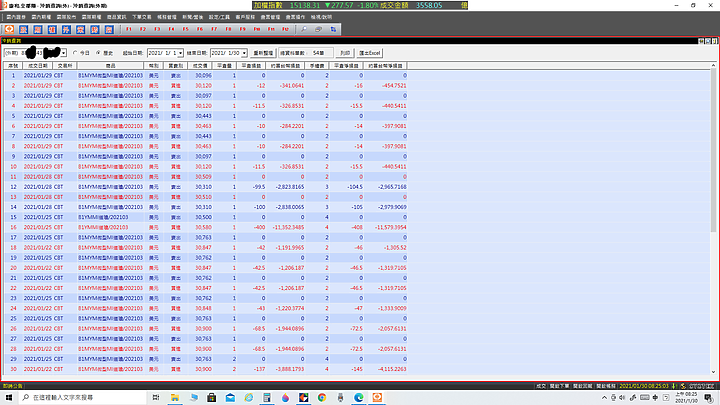Screen dimensions: 720x405
Task: Click the 重新整理 refresh button
Action: 263,53
